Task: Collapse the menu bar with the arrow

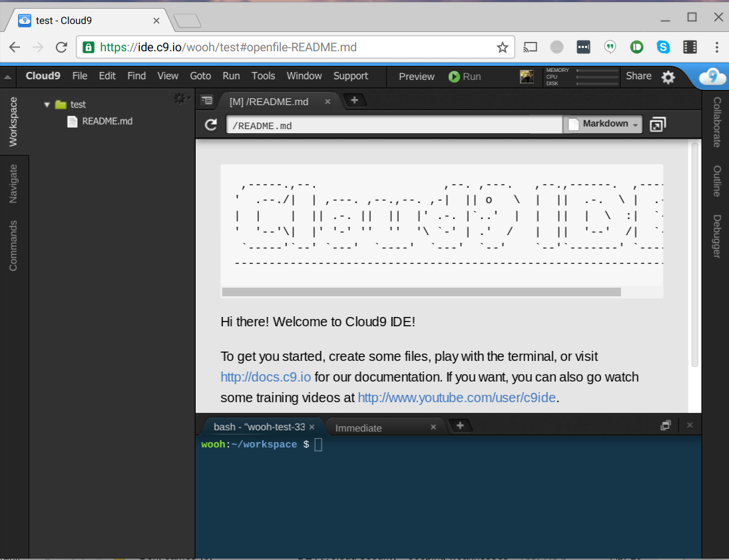Action: pyautogui.click(x=7, y=77)
